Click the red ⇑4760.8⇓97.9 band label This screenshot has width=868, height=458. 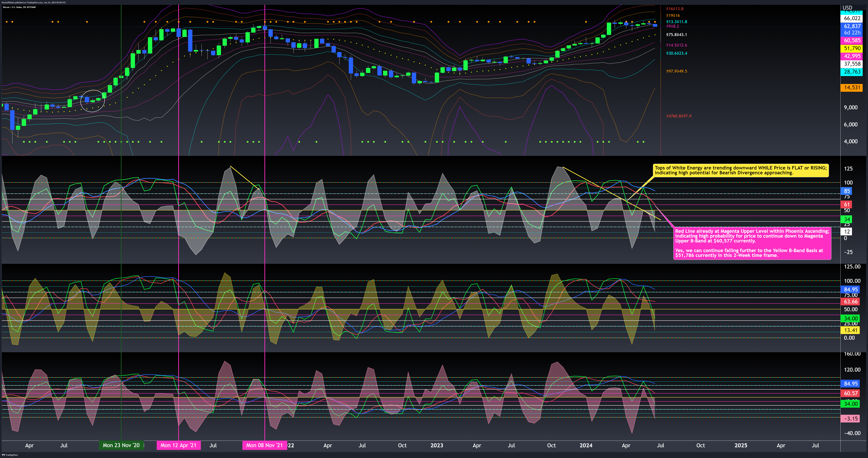click(679, 116)
